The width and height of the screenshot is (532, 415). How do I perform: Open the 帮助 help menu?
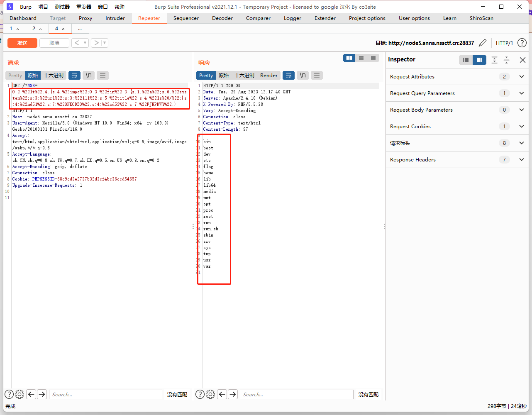point(120,7)
